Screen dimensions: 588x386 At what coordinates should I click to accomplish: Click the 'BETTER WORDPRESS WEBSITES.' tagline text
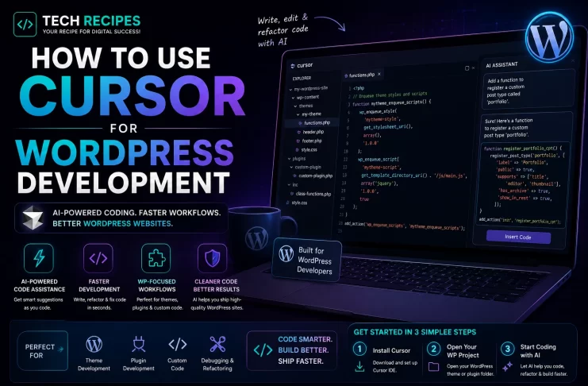click(x=113, y=223)
